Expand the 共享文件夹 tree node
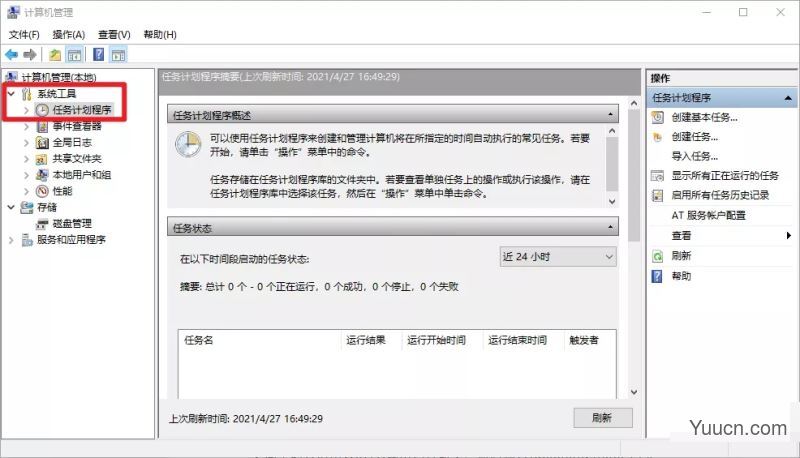 (26, 159)
